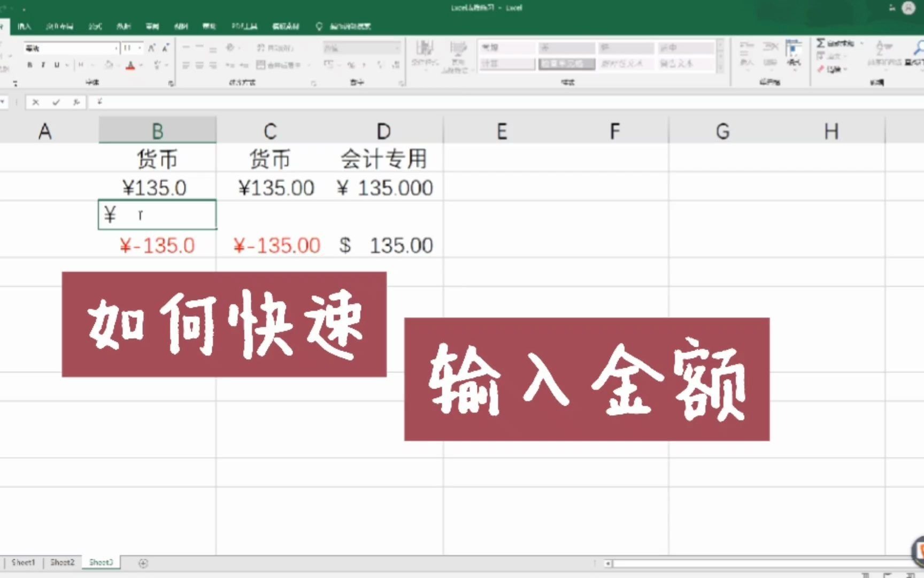Open the phonetic guide (文) icon
Viewport: 924px width, 578px height.
pos(157,65)
